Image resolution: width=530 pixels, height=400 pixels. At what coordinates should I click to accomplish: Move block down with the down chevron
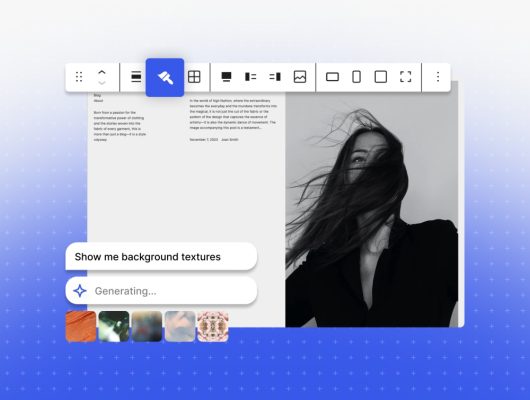point(102,83)
